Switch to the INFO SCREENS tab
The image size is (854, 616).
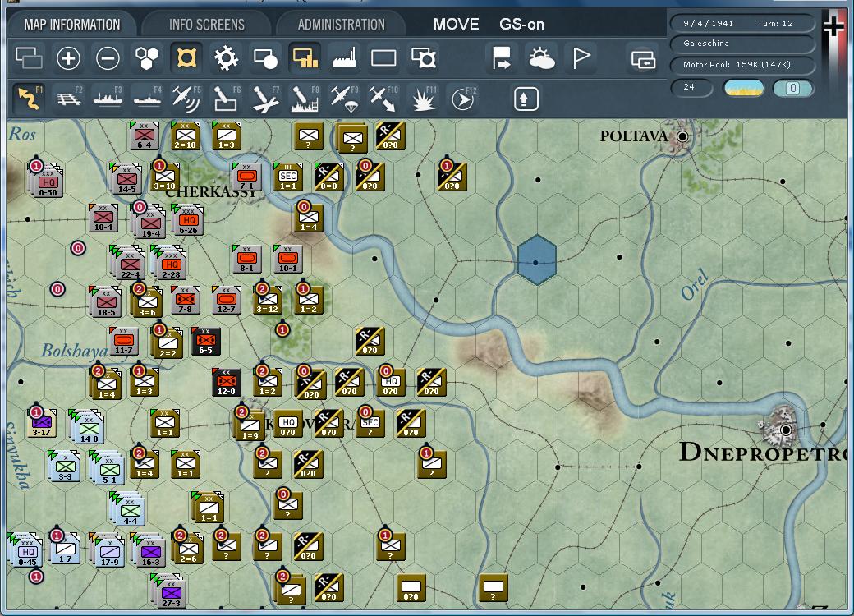coord(208,24)
